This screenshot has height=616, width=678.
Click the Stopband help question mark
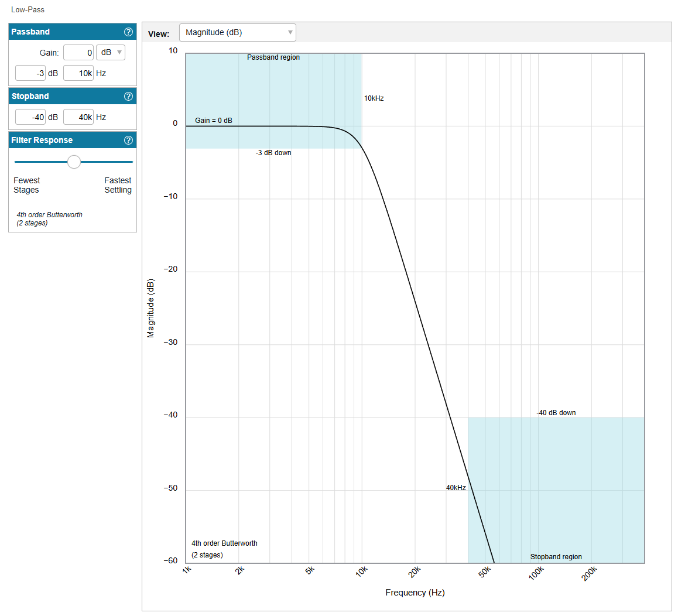click(128, 97)
